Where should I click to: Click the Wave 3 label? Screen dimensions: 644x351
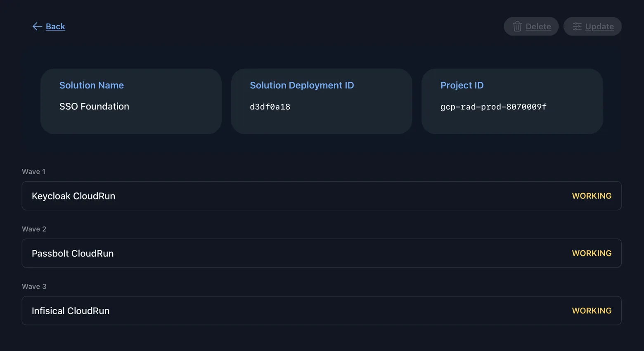[34, 286]
